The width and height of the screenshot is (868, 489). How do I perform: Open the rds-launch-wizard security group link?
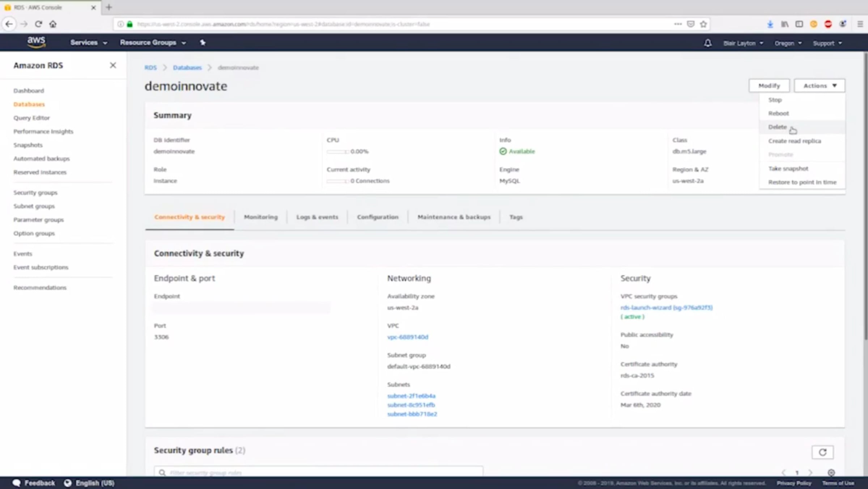667,308
